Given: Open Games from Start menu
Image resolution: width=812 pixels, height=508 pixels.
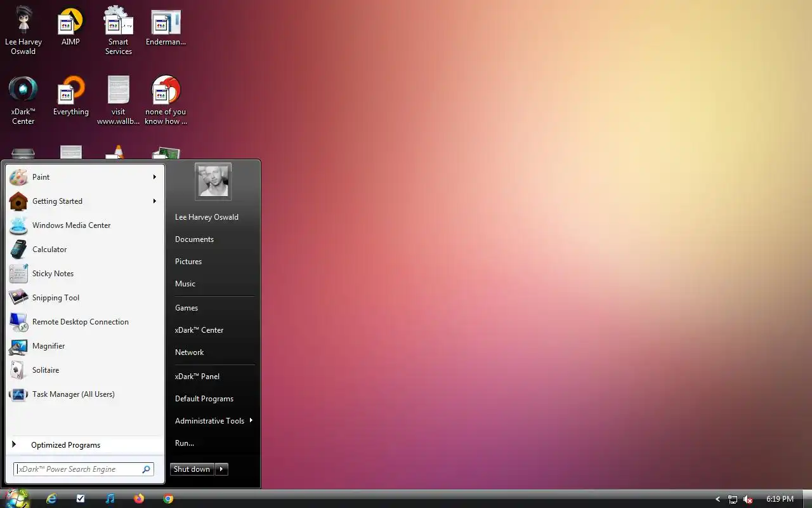Looking at the screenshot, I should pos(187,308).
